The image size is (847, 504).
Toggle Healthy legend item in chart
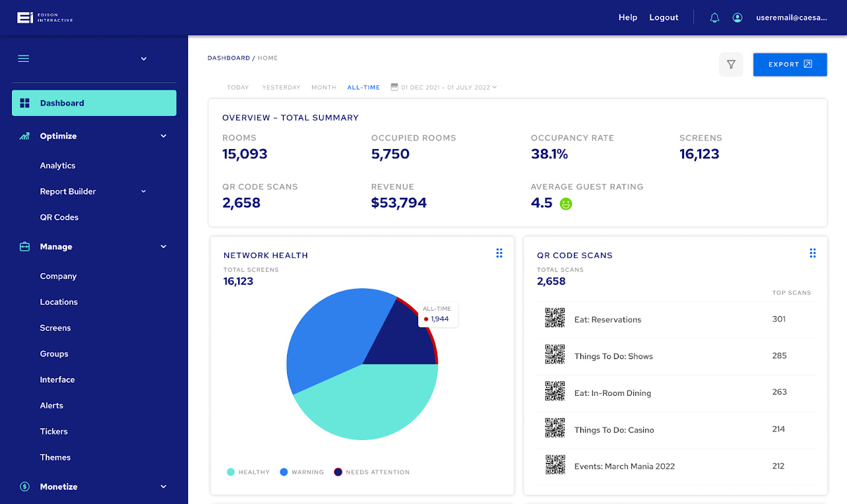point(248,472)
